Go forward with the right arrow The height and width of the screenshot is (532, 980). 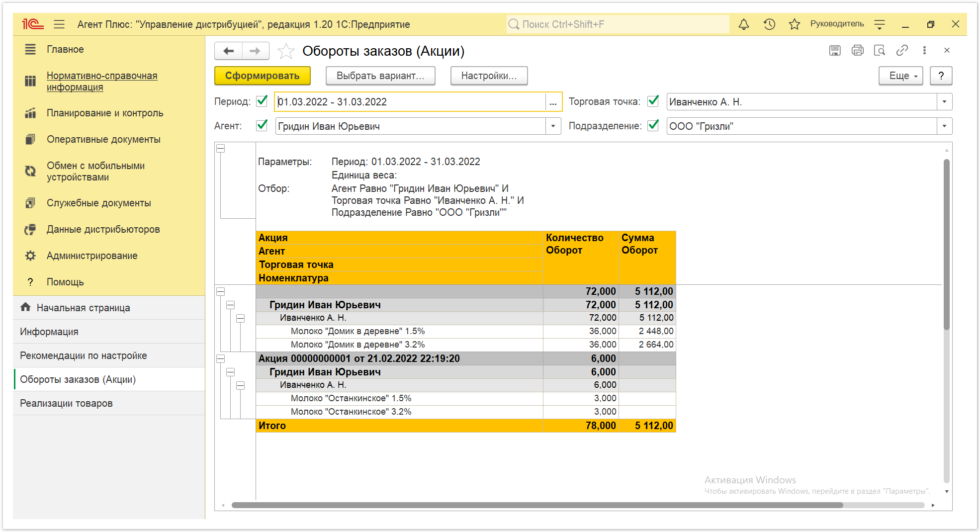[x=255, y=51]
